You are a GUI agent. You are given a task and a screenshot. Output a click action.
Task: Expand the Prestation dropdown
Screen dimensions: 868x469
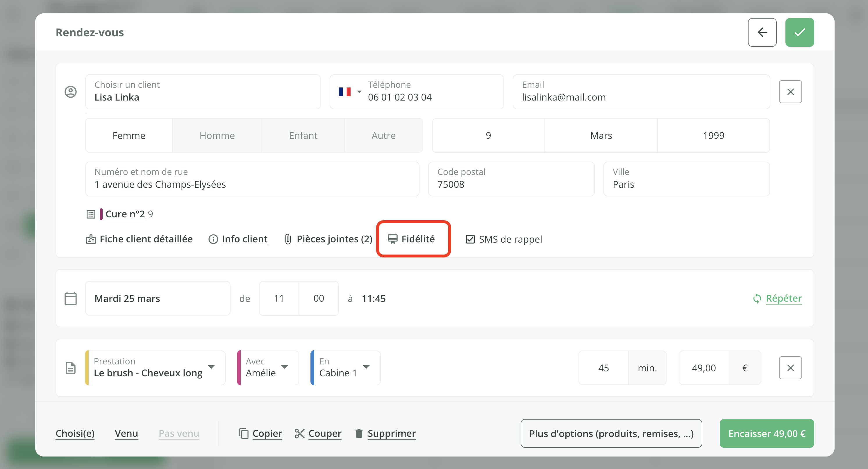(211, 367)
